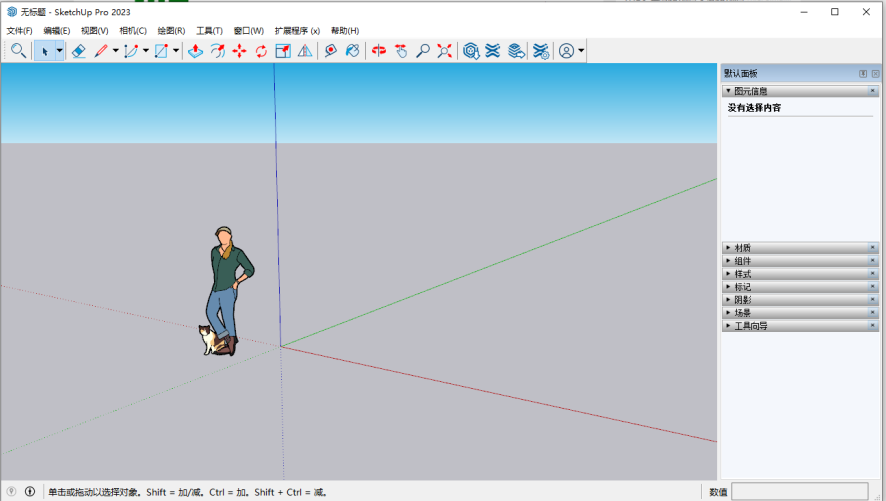Open the 视图(V) menu
886x501 pixels.
[x=94, y=31]
